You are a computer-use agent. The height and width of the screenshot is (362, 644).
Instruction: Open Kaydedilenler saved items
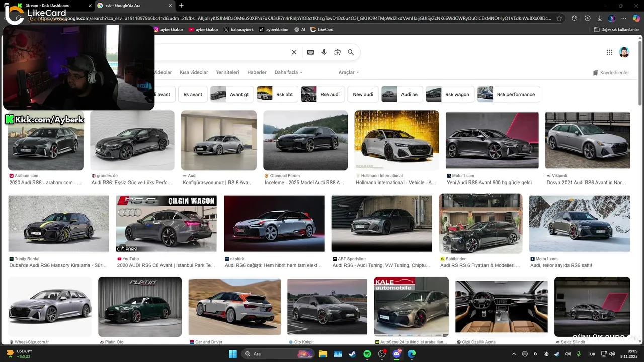611,73
